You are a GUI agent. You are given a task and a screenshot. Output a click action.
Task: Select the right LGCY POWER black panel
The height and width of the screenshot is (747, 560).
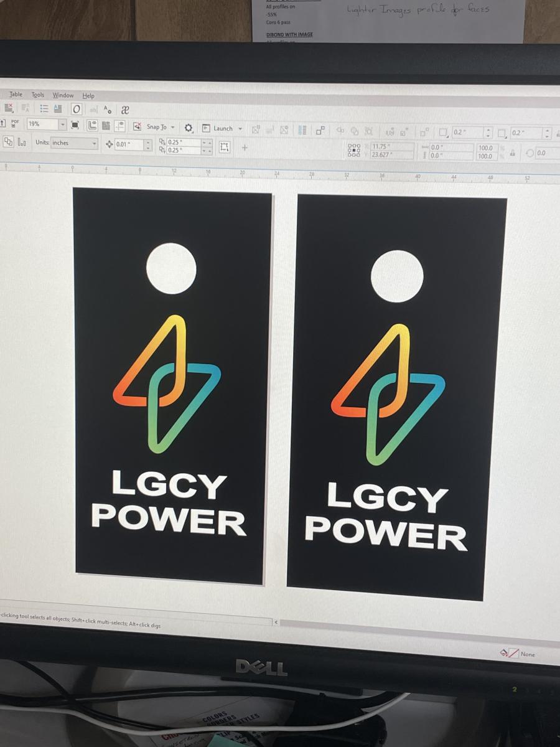point(396,397)
